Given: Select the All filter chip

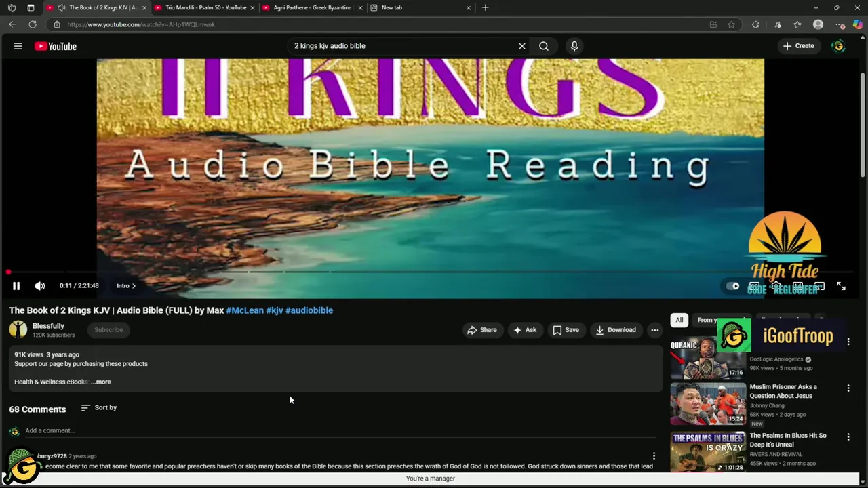Looking at the screenshot, I should [679, 320].
